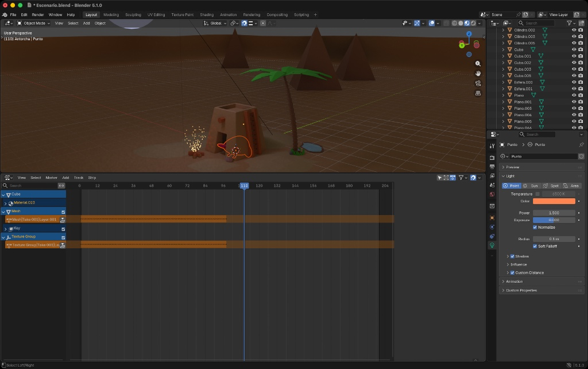The image size is (588, 369).
Task: Select the Spot light type
Action: [551, 186]
